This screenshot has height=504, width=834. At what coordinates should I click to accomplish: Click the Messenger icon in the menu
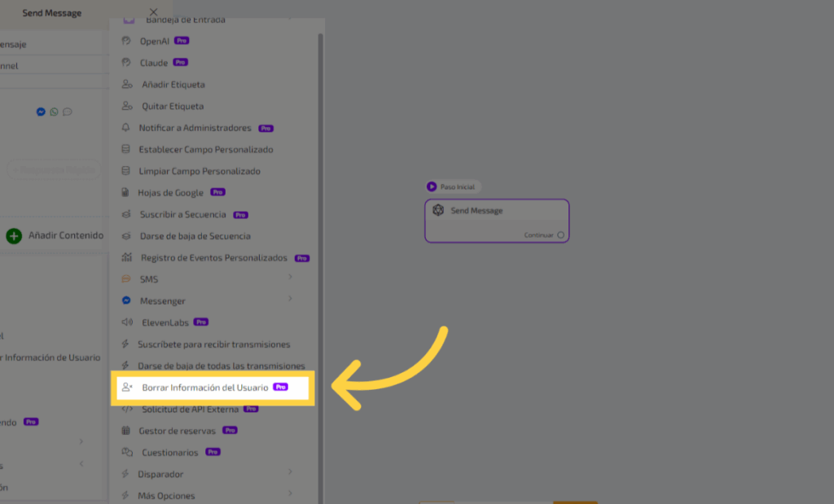point(126,300)
